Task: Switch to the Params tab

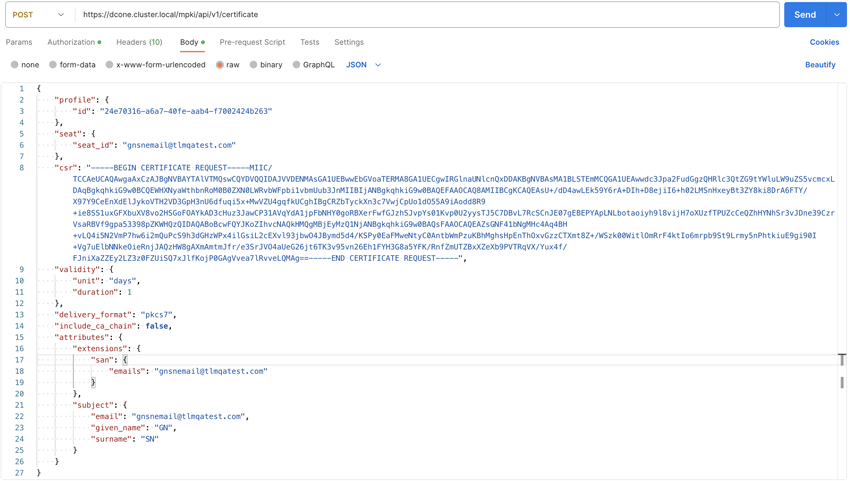Action: [19, 42]
